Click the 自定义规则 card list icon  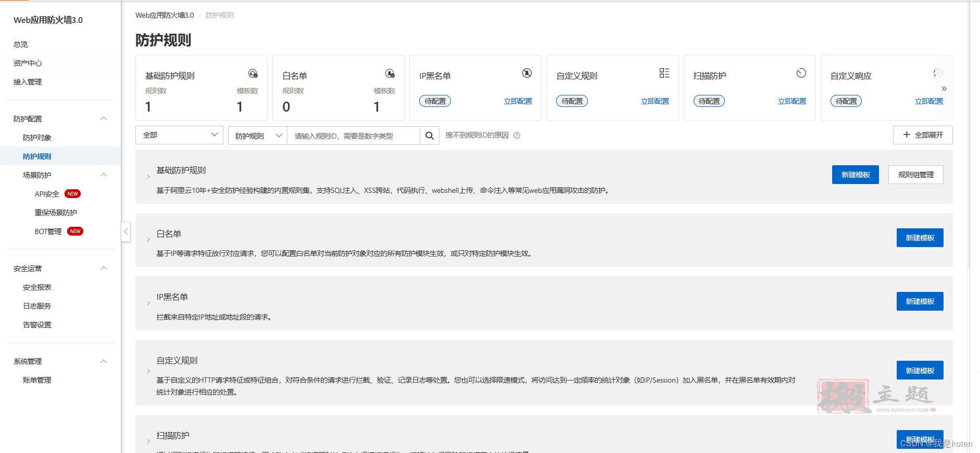664,73
